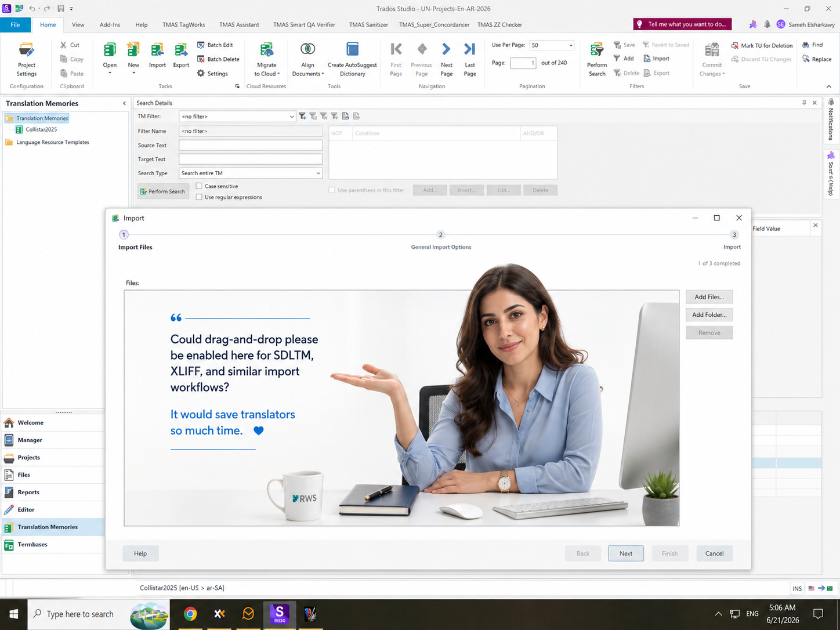Click Cancel in the Import dialog
The width and height of the screenshot is (840, 630).
click(714, 553)
